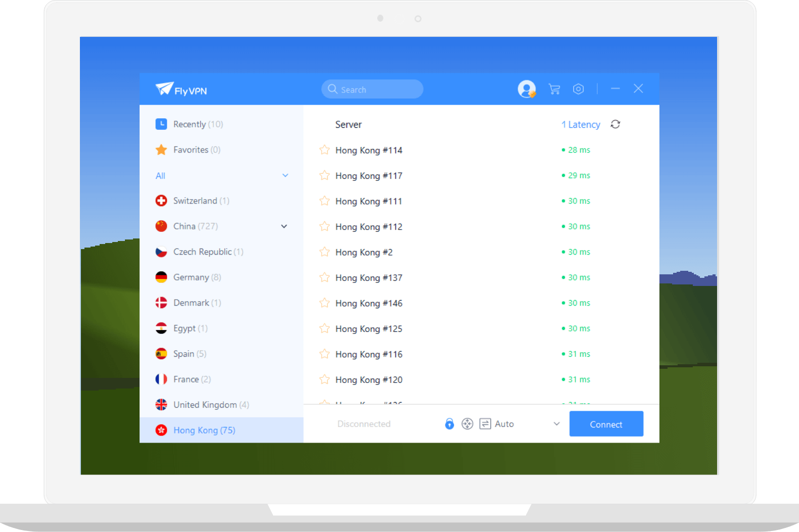The image size is (799, 532).
Task: Open the settings hexagon icon
Action: pyautogui.click(x=579, y=89)
